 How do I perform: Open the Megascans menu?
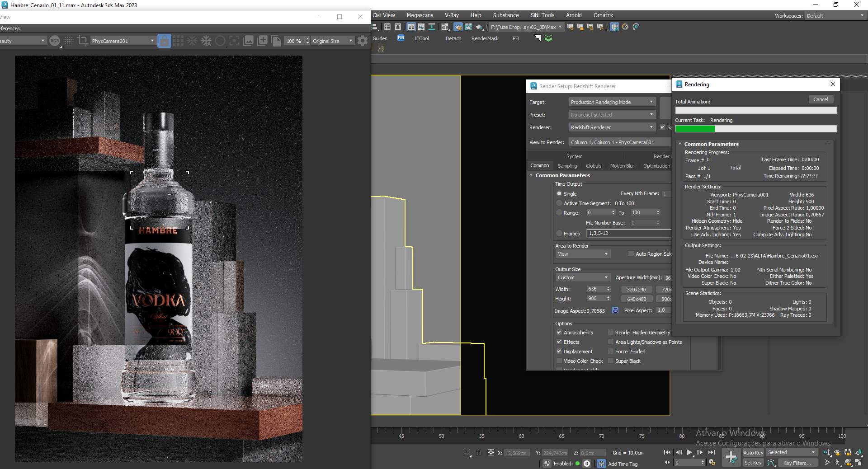click(420, 15)
